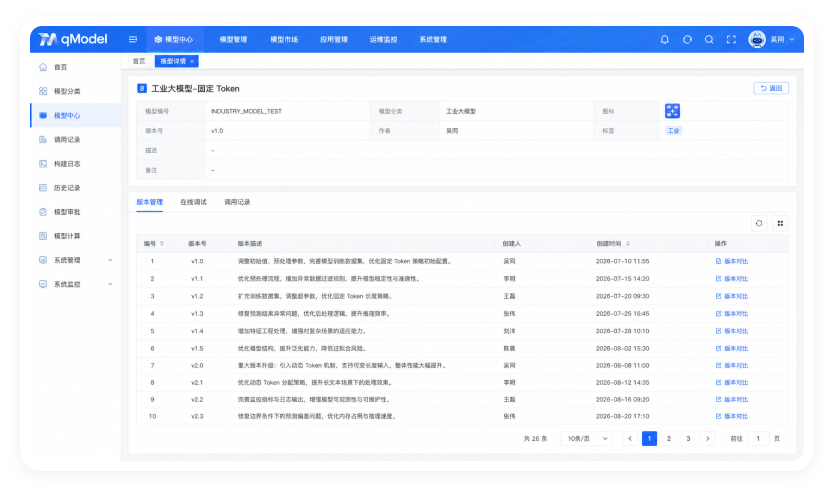Open column settings with the grid icon above the table
The image size is (834, 495).
click(780, 223)
